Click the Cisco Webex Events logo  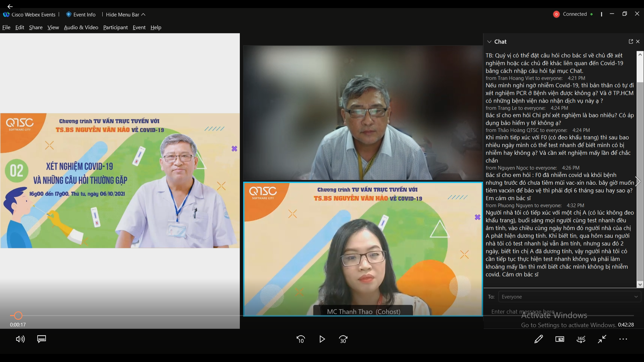point(6,14)
